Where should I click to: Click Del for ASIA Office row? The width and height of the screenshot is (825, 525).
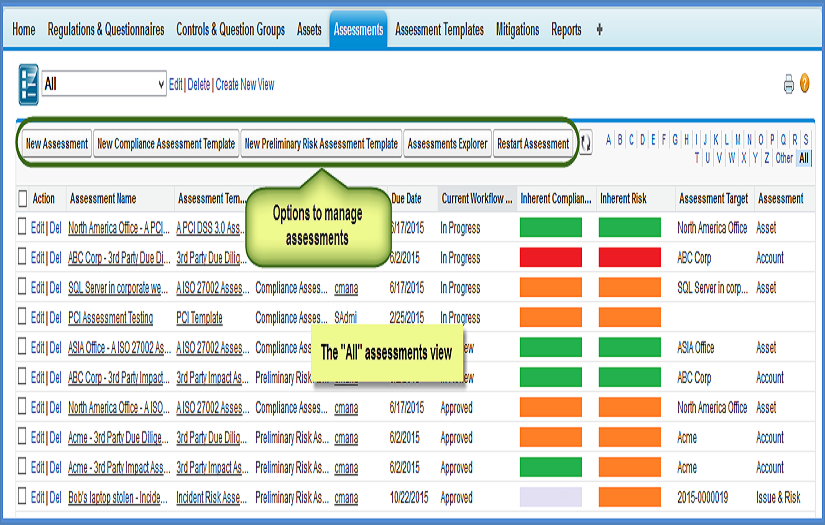click(x=55, y=348)
